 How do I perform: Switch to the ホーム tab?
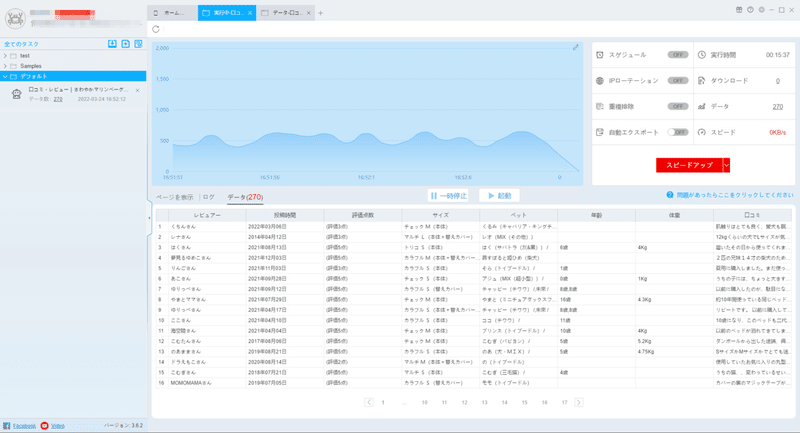pyautogui.click(x=172, y=13)
